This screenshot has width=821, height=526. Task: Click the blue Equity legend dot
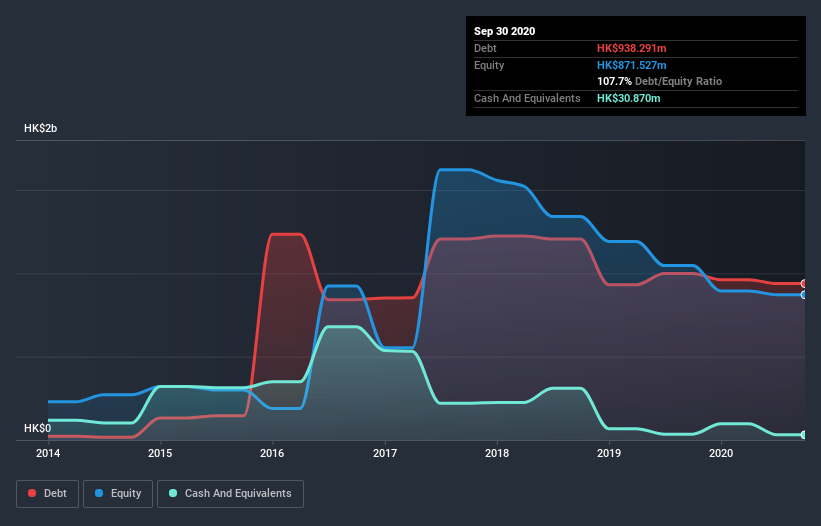[x=99, y=493]
